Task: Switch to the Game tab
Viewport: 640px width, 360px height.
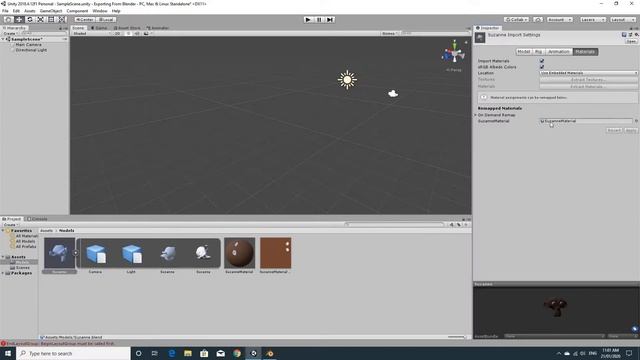Action: pyautogui.click(x=99, y=28)
